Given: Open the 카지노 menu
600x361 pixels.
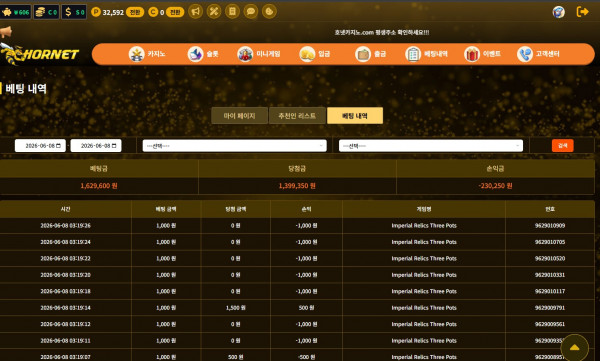Looking at the screenshot, I should coord(157,54).
